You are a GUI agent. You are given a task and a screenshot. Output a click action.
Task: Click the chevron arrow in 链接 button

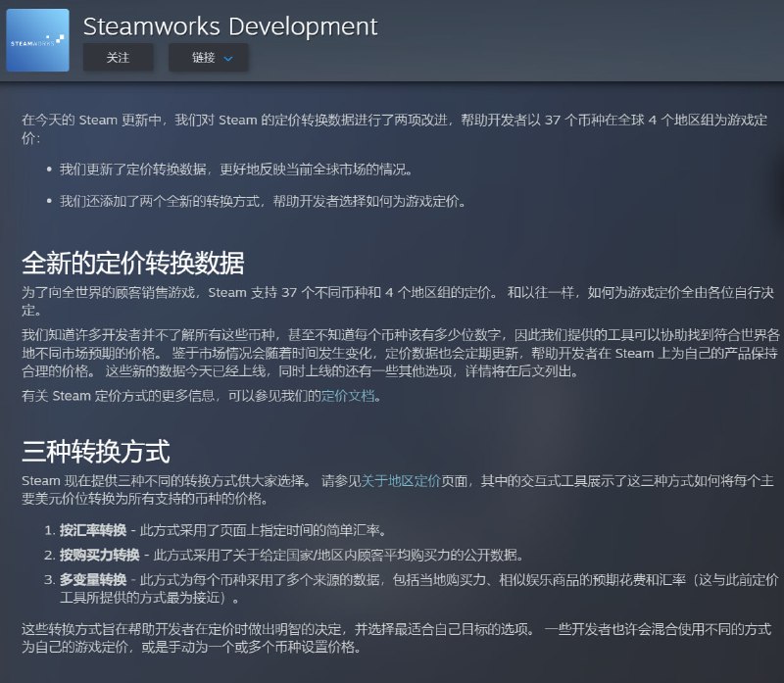[x=228, y=59]
